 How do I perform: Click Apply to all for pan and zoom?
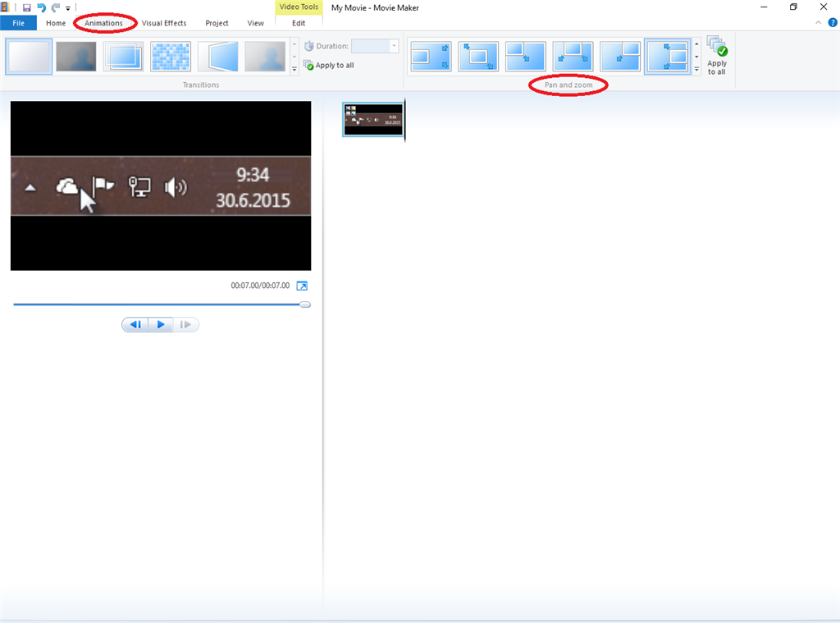click(717, 56)
